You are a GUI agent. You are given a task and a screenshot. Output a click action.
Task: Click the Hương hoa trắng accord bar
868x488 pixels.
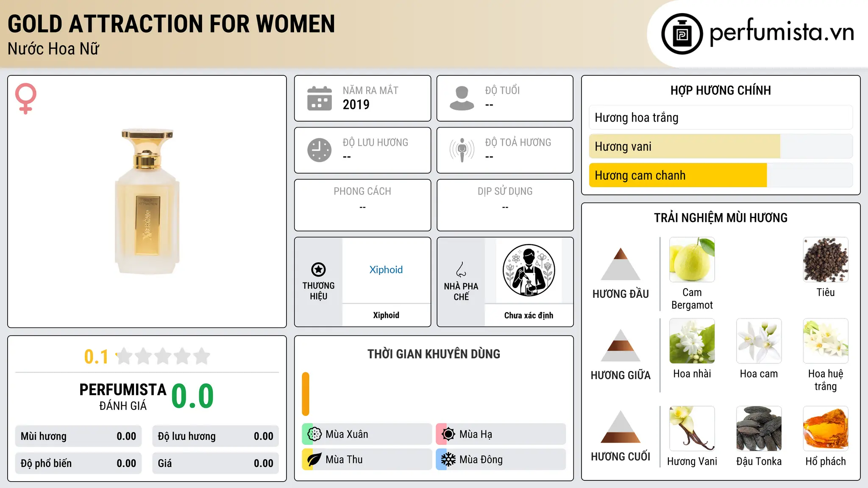tap(721, 117)
